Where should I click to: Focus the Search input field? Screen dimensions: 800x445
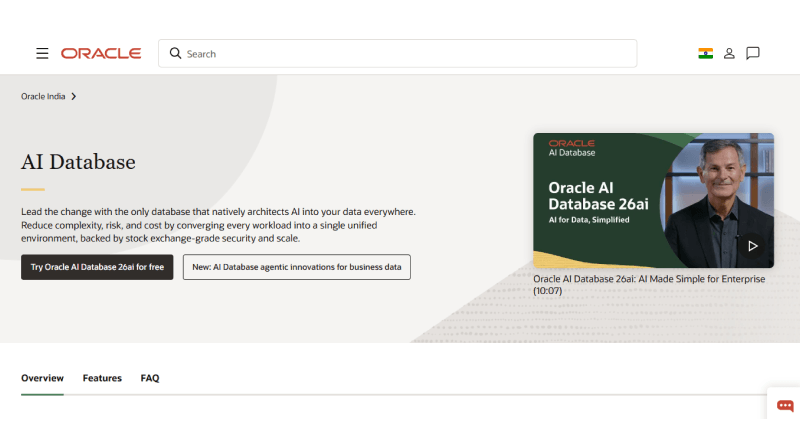tap(397, 53)
